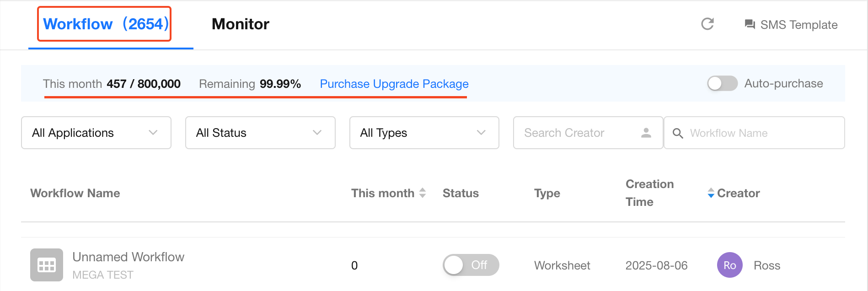
Task: Open the All Types dropdown
Action: pyautogui.click(x=424, y=133)
